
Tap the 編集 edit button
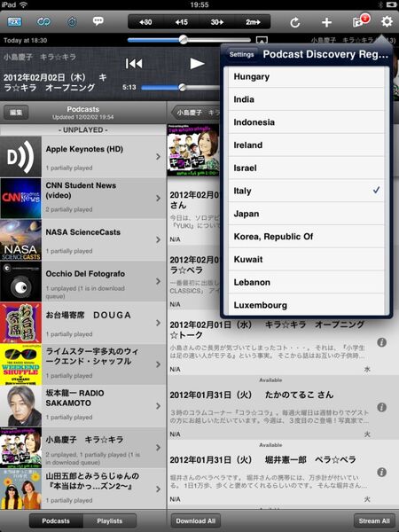coord(16,113)
